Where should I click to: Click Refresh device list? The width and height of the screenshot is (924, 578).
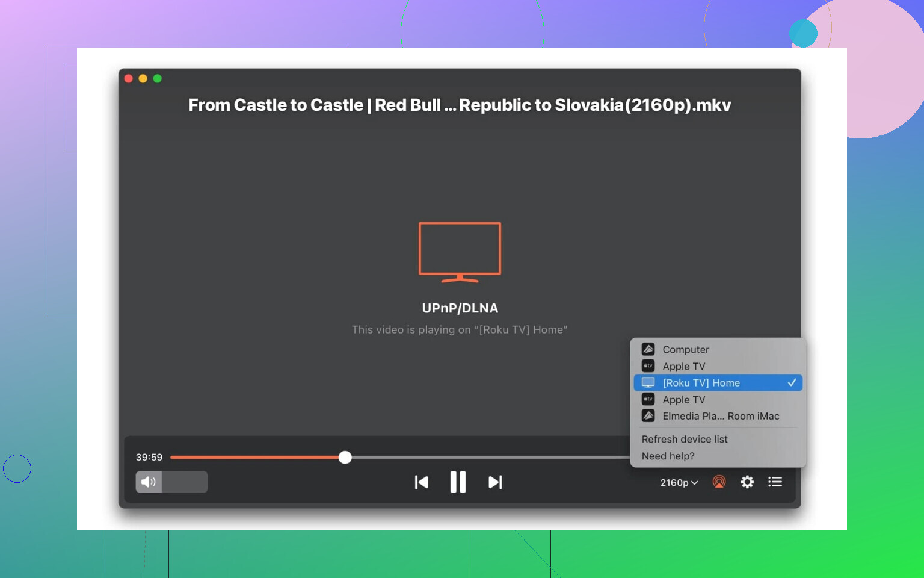tap(685, 440)
